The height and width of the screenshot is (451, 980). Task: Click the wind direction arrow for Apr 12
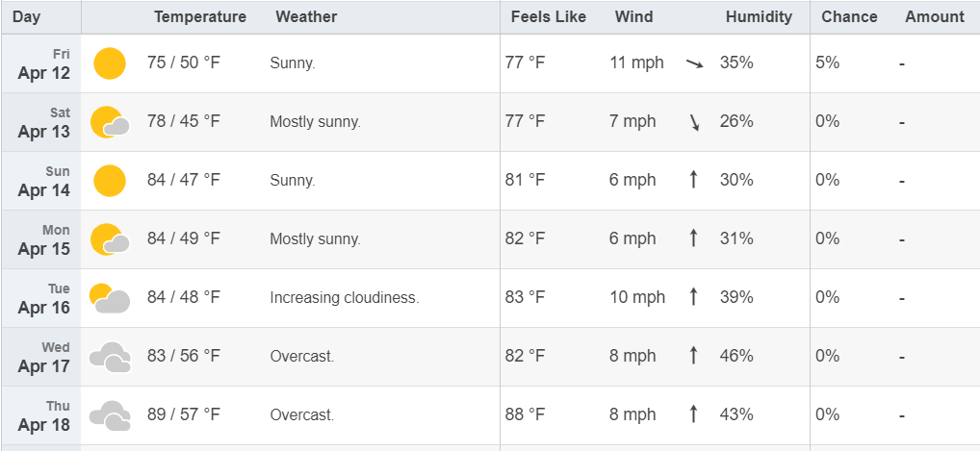pyautogui.click(x=694, y=63)
